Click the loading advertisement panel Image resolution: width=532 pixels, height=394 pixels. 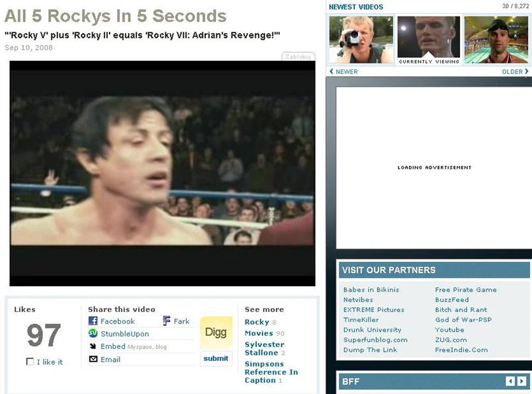tap(434, 168)
